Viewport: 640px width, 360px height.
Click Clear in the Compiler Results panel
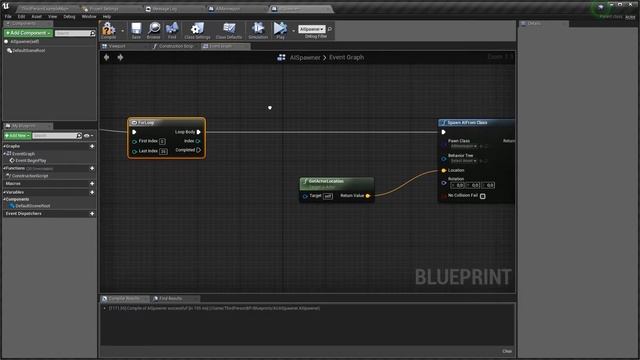[x=507, y=351]
